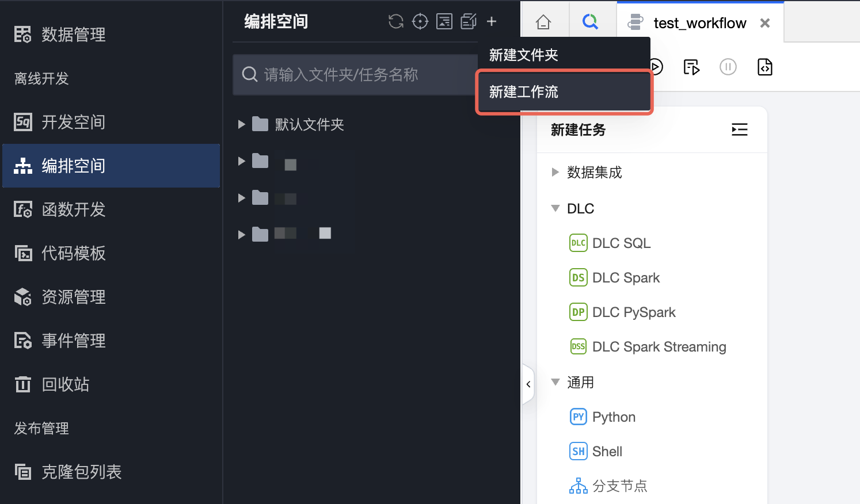The width and height of the screenshot is (860, 504).
Task: Open the home tab
Action: coord(543,22)
